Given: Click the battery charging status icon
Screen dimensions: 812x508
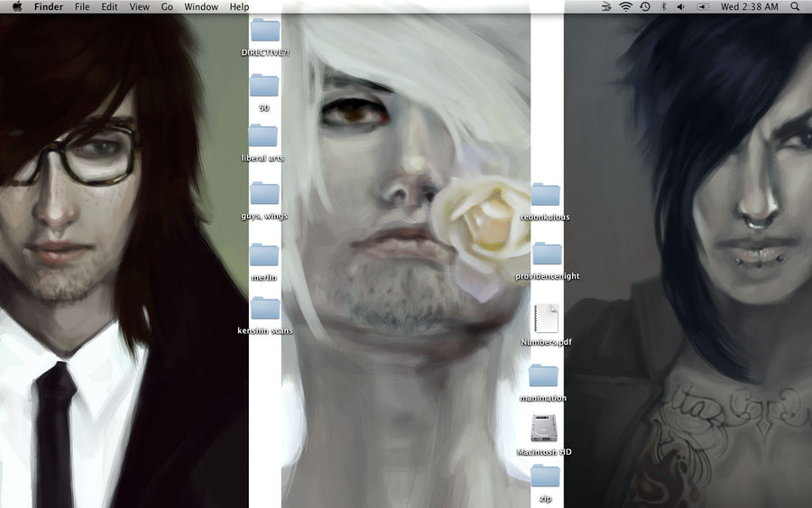Looking at the screenshot, I should coord(703,6).
